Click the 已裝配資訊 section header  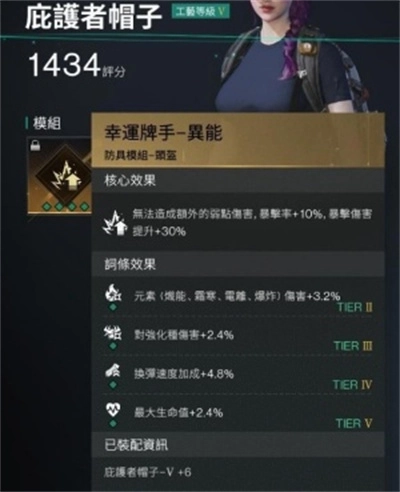136,445
